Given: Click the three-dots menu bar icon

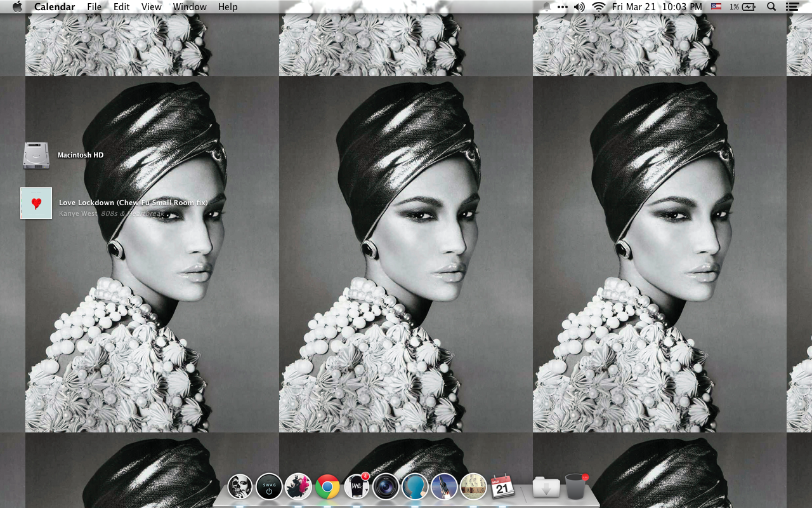Looking at the screenshot, I should click(x=563, y=7).
